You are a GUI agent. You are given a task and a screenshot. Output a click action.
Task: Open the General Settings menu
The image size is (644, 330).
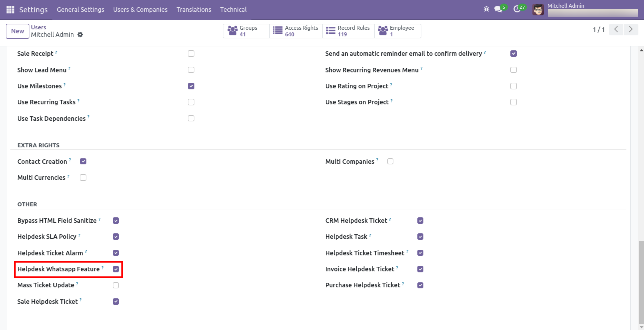81,10
